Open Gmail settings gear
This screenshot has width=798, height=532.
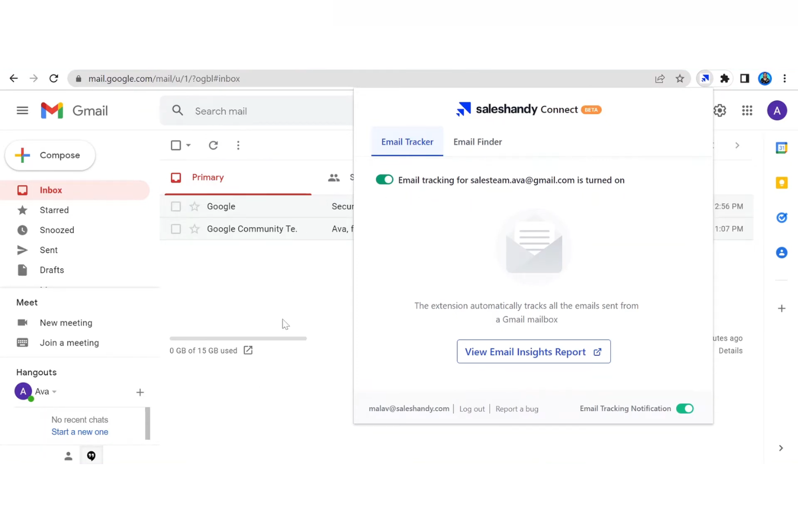[x=719, y=110]
